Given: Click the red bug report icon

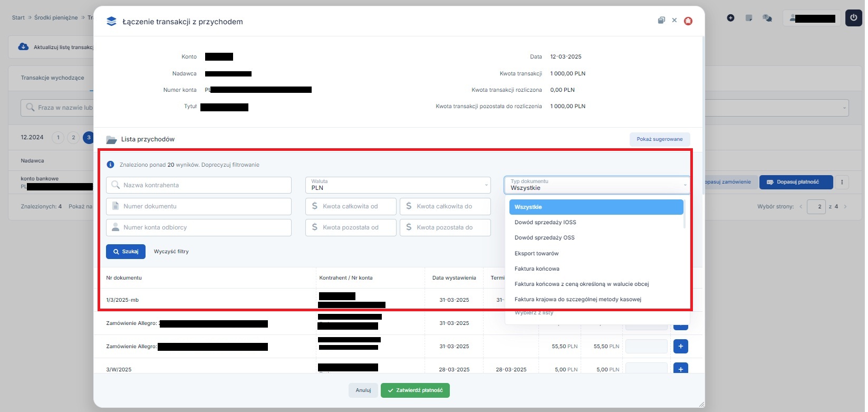Looking at the screenshot, I should tap(688, 21).
